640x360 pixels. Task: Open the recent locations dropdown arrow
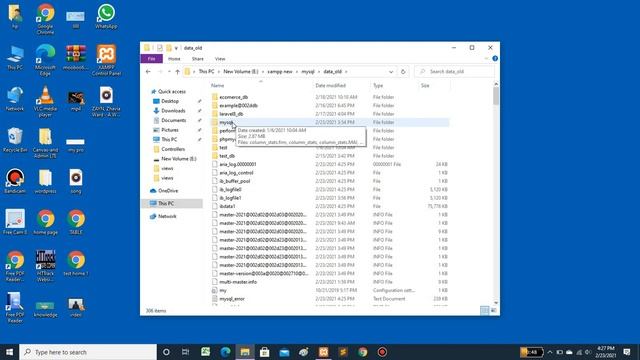(169, 71)
